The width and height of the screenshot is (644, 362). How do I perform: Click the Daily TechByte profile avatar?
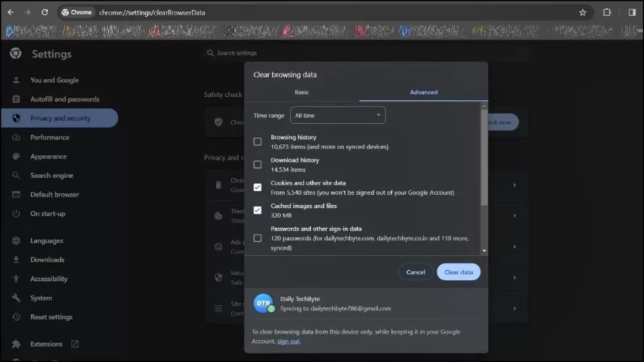coord(263,303)
